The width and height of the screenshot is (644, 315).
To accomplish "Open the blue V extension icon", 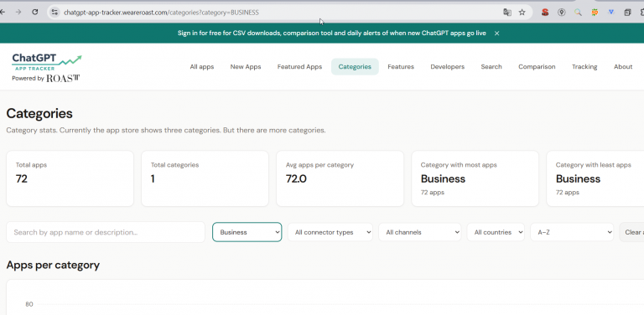I will click(x=610, y=13).
